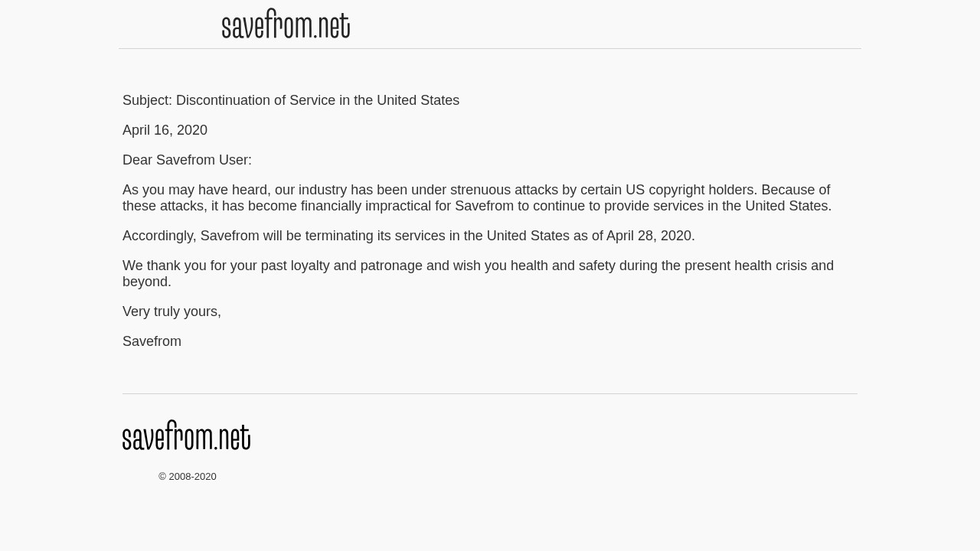Click the "Dear Savefrom User:" greeting
Viewport: 980px width, 551px height.
(187, 160)
